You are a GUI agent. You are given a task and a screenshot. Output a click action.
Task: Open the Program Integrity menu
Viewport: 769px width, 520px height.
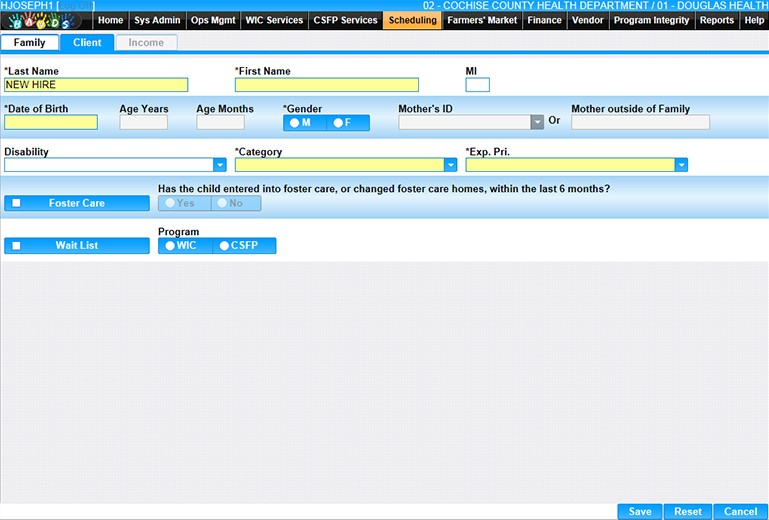(x=651, y=20)
